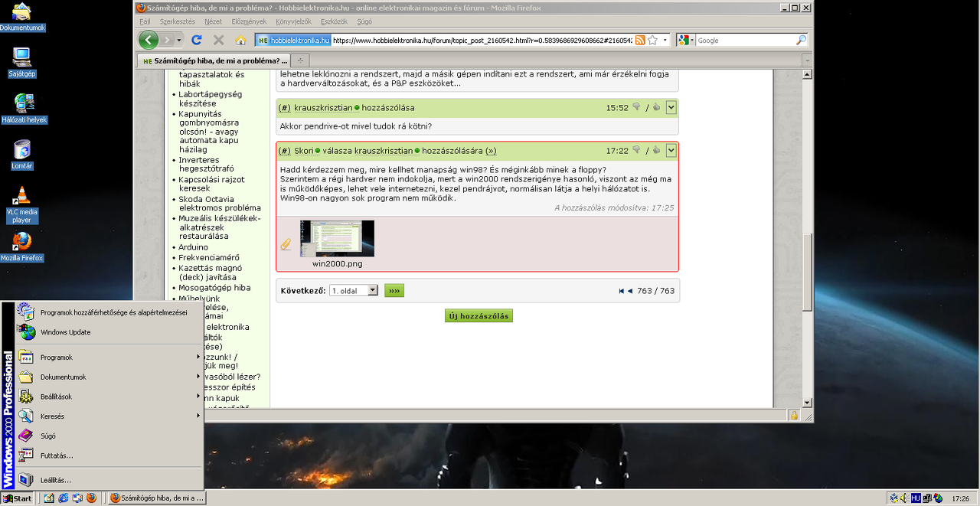Viewport: 980px width, 506px height.
Task: Click the address bar URL text
Action: (482, 40)
